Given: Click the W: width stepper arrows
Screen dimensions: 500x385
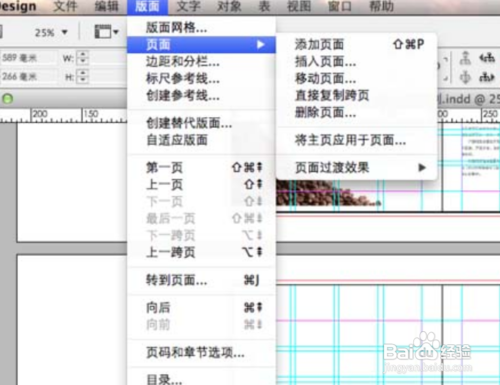Looking at the screenshot, I should point(83,58).
